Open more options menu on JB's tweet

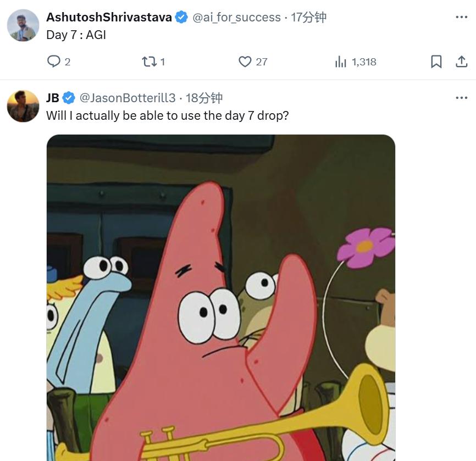click(461, 98)
